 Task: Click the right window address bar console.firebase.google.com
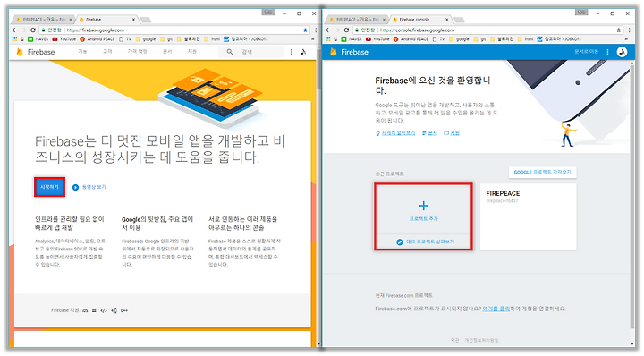[488, 30]
